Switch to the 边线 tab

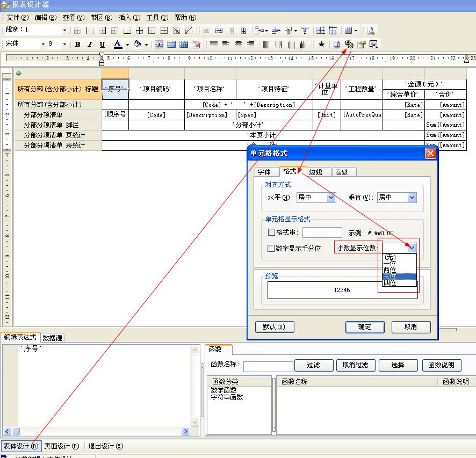click(x=315, y=172)
